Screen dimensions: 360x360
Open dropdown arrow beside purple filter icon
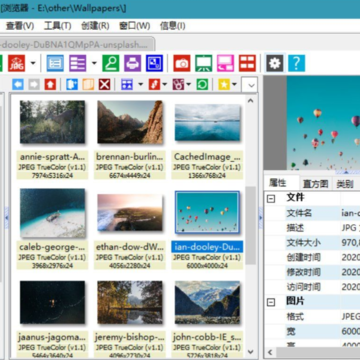[188, 85]
